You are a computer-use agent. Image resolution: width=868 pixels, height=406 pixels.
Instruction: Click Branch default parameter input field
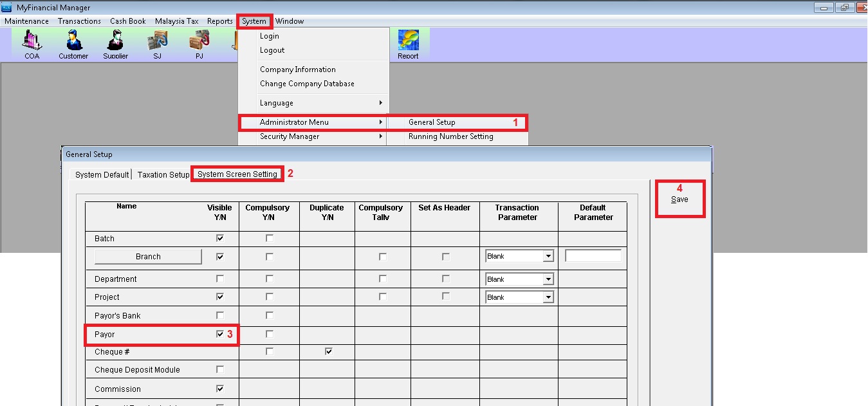[593, 256]
